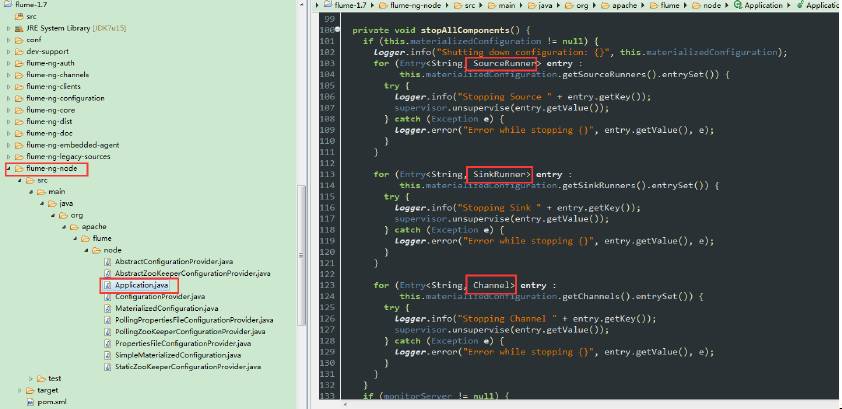This screenshot has width=842, height=409.
Task: Click the org folder icon in the tree
Action: coord(63,215)
